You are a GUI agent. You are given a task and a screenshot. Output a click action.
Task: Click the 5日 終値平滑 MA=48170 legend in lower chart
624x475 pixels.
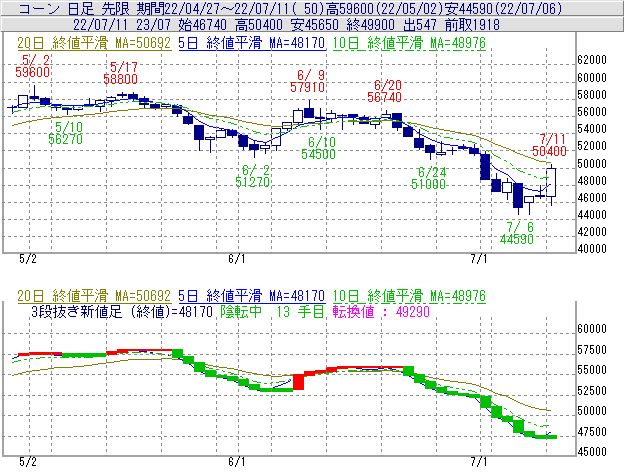click(252, 296)
